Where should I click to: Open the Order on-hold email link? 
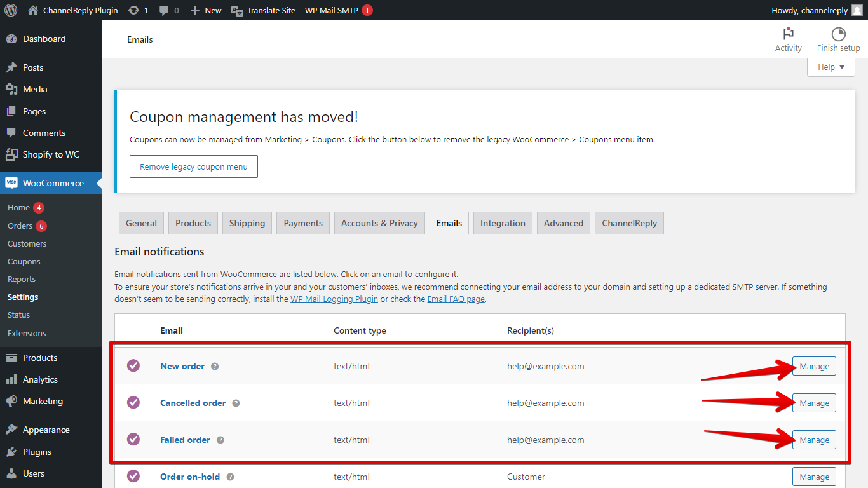coord(190,477)
